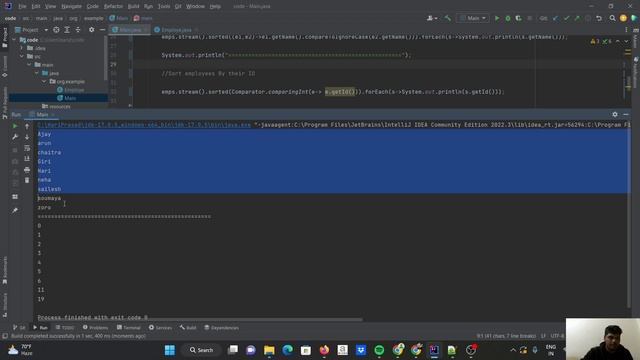640x360 pixels.
Task: Open the Problems tool window button
Action: 95,328
